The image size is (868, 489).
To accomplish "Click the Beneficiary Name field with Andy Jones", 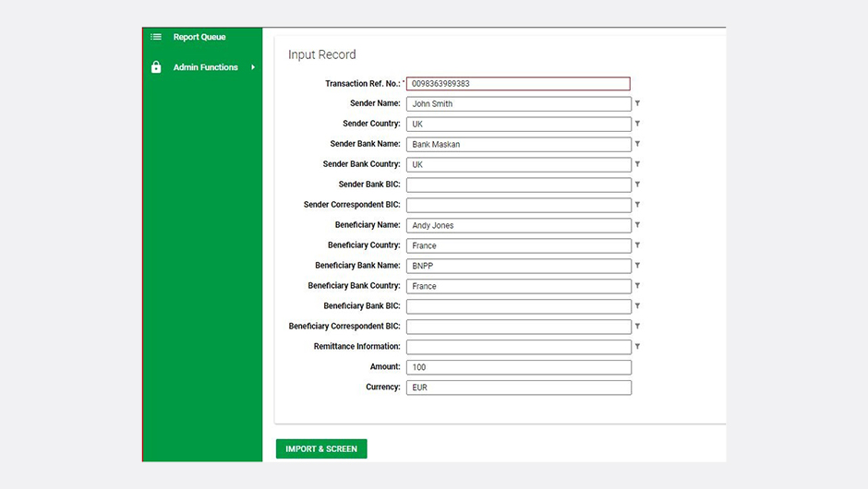I will 519,225.
